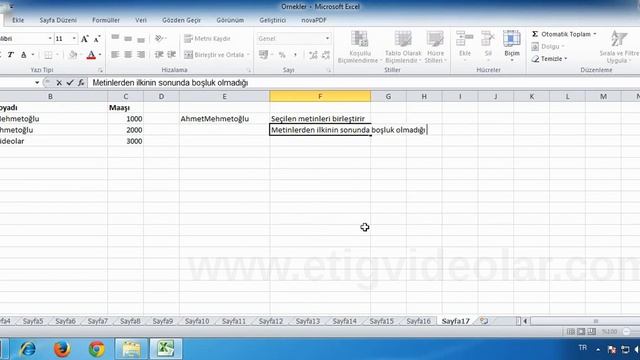Switch to the Geliştirici ribbon tab
Image resolution: width=640 pixels, height=360 pixels.
(272, 20)
